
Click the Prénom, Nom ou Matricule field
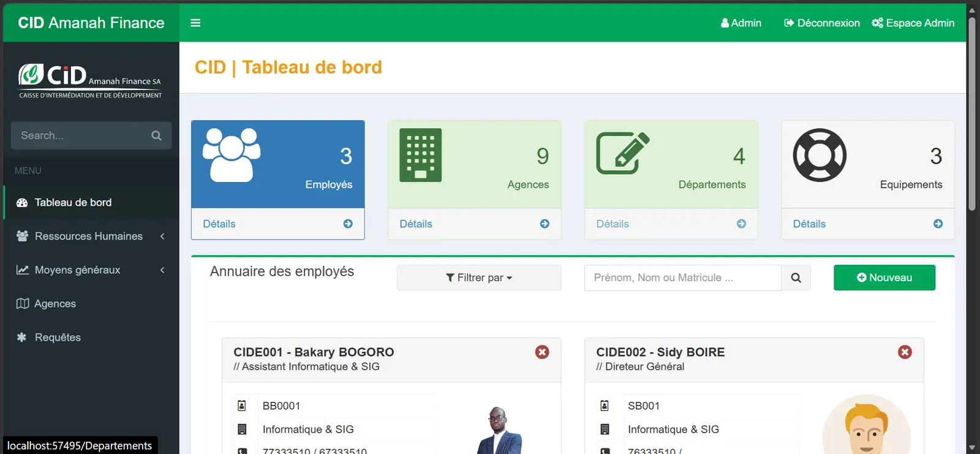683,278
